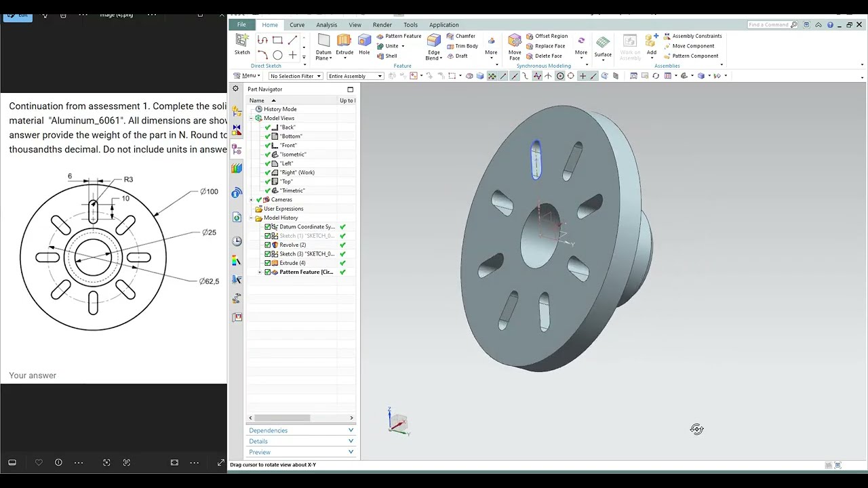Switch to the Tools tab
This screenshot has width=868, height=488.
pyautogui.click(x=410, y=25)
